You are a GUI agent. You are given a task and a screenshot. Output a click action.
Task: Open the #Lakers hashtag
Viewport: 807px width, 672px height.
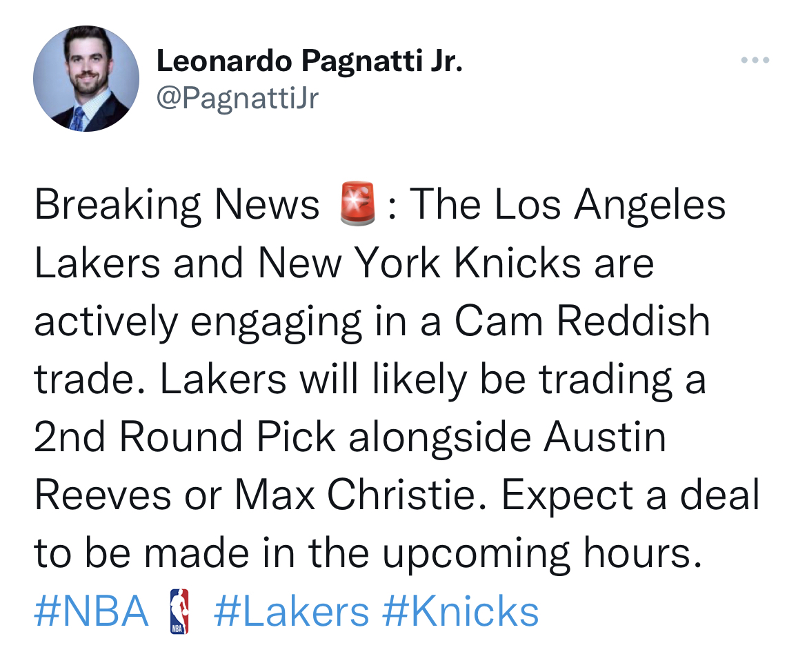pos(291,611)
